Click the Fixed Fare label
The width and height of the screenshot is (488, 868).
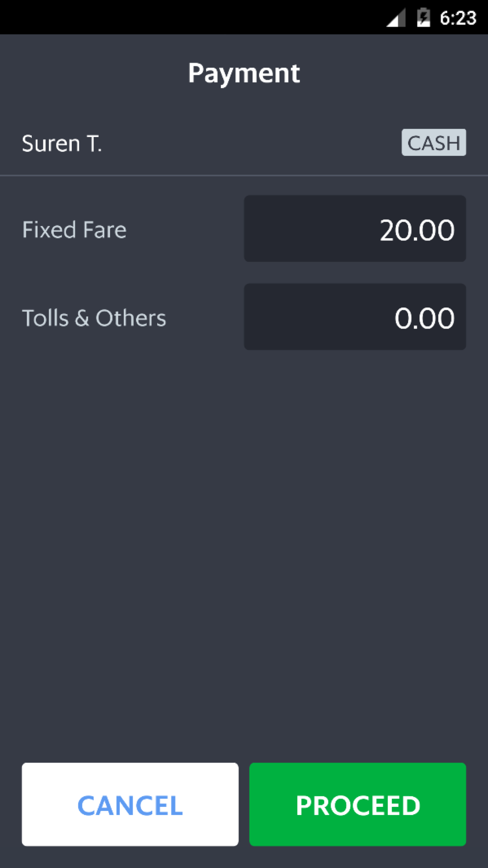click(75, 230)
